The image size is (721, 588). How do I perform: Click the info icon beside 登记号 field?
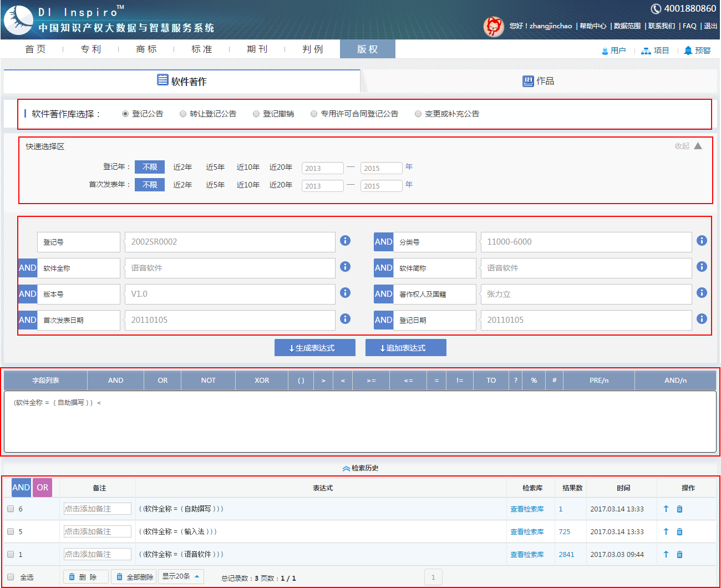click(345, 240)
